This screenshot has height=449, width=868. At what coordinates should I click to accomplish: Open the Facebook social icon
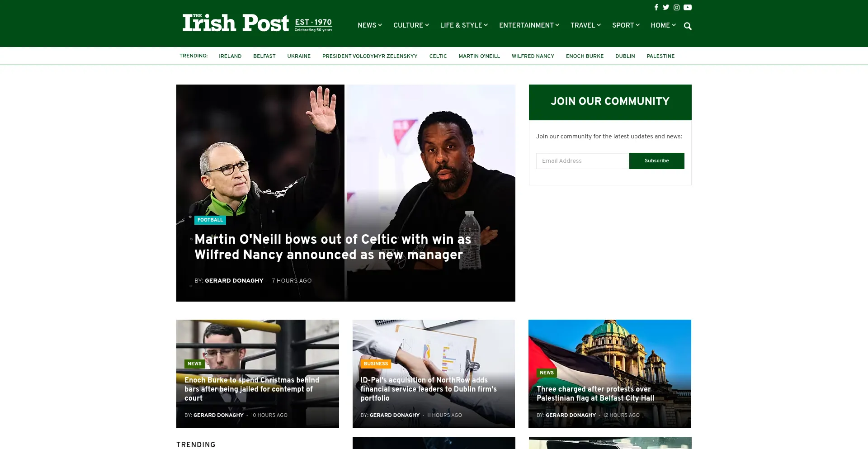[656, 7]
